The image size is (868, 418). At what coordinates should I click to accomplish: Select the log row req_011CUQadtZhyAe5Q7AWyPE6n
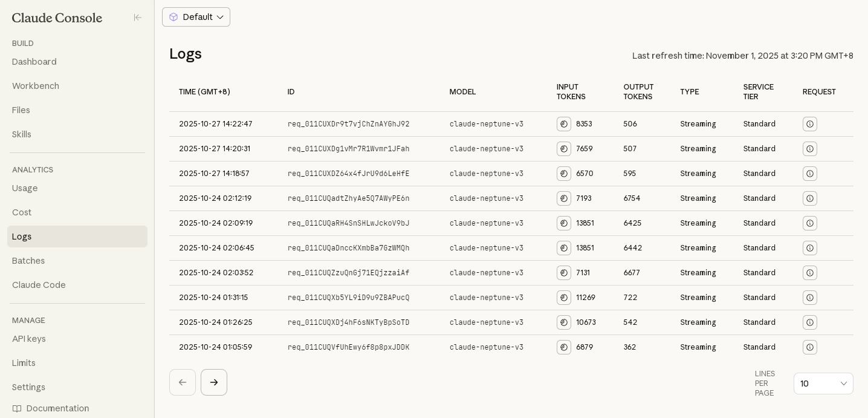coord(511,198)
